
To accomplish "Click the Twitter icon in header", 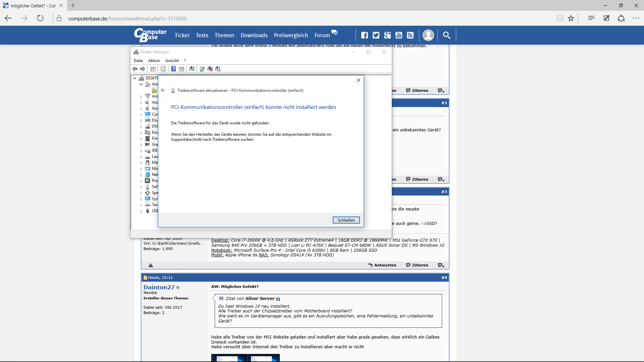I will [376, 35].
